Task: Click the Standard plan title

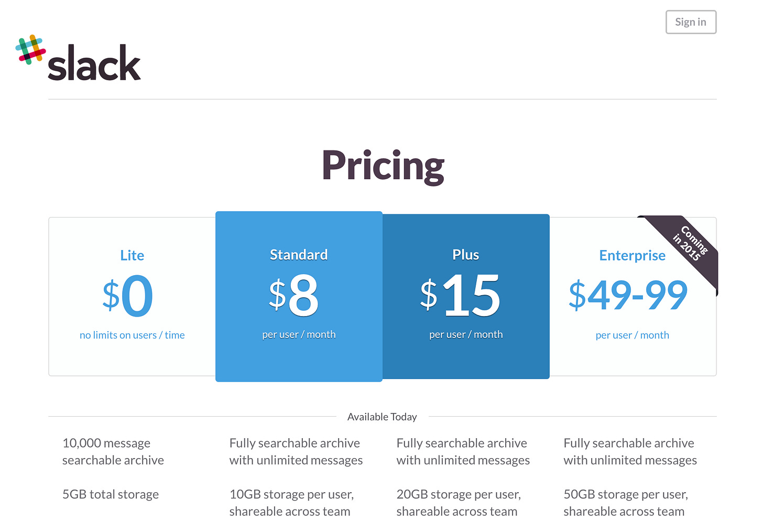Action: (299, 255)
